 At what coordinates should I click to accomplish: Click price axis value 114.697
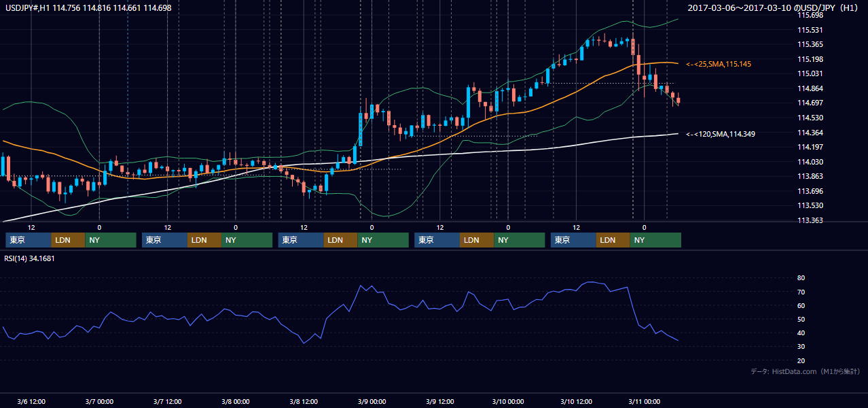click(810, 103)
